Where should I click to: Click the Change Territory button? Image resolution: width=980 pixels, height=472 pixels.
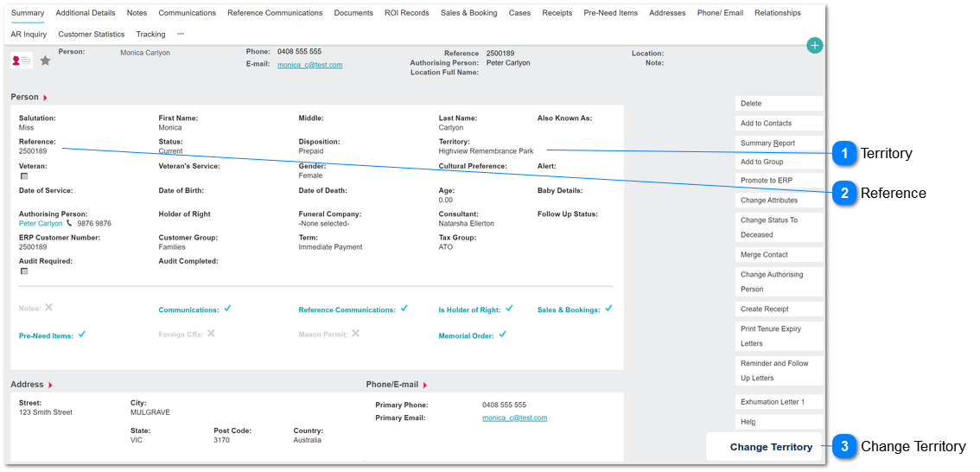[x=764, y=447]
